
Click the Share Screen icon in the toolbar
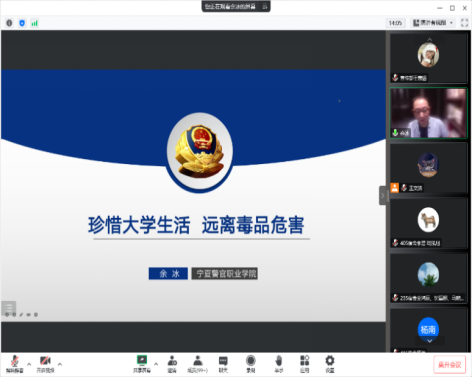[142, 364]
